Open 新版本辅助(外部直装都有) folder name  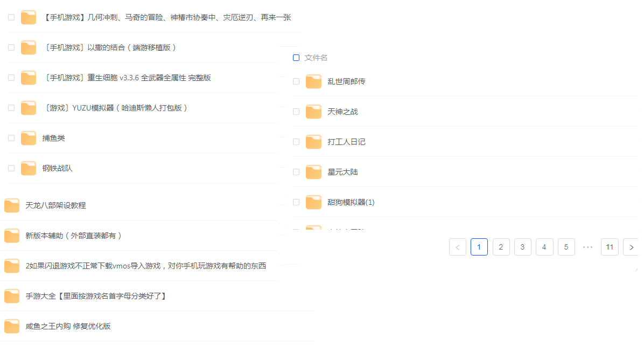[74, 236]
